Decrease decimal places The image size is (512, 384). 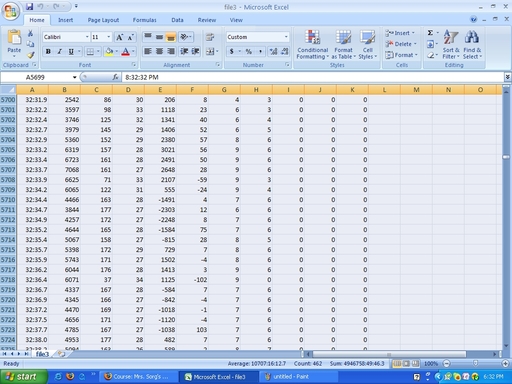[285, 51]
